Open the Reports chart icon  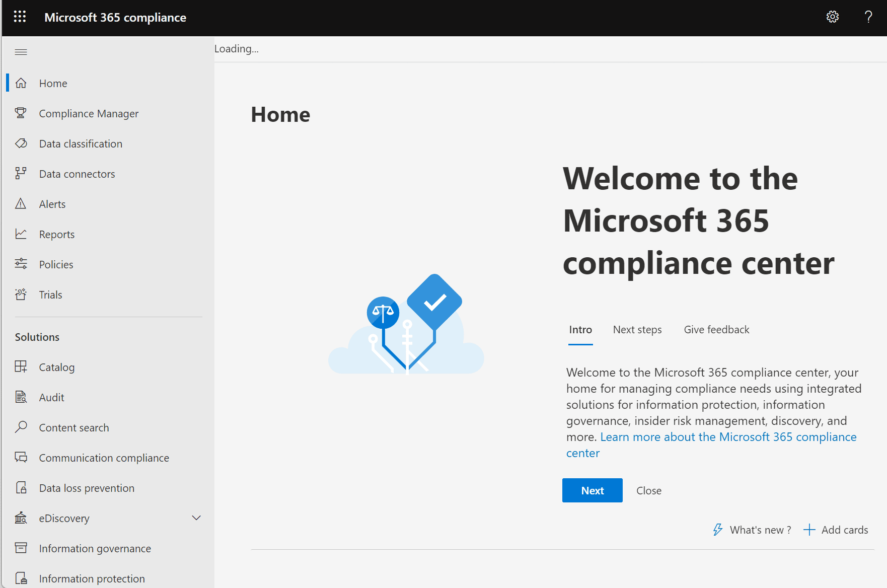21,234
